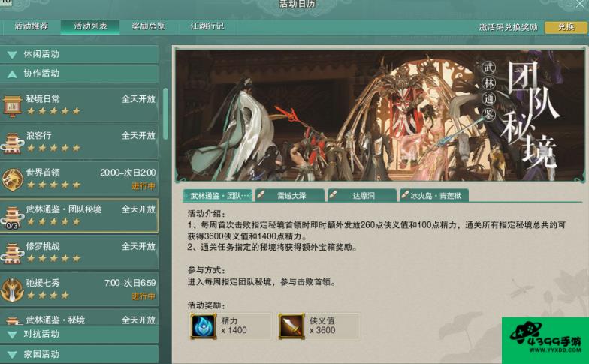589x364 pixels.
Task: Expand the 休闲活动 category
Action: click(x=80, y=54)
